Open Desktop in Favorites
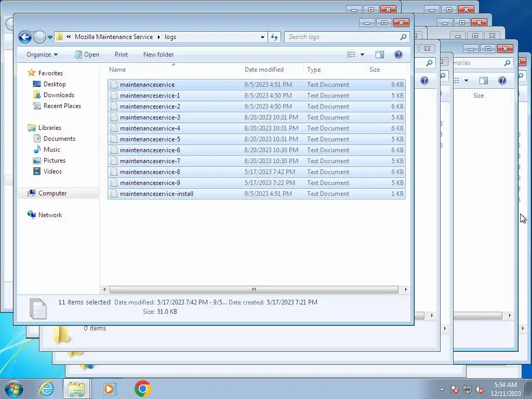The width and height of the screenshot is (532, 399). click(54, 84)
